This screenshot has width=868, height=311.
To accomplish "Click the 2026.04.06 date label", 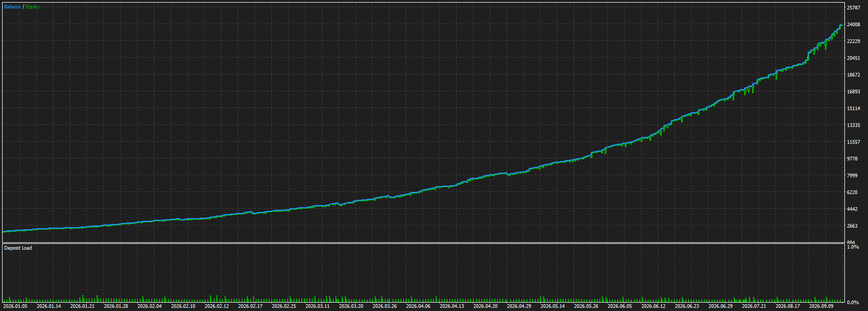I will (x=418, y=306).
